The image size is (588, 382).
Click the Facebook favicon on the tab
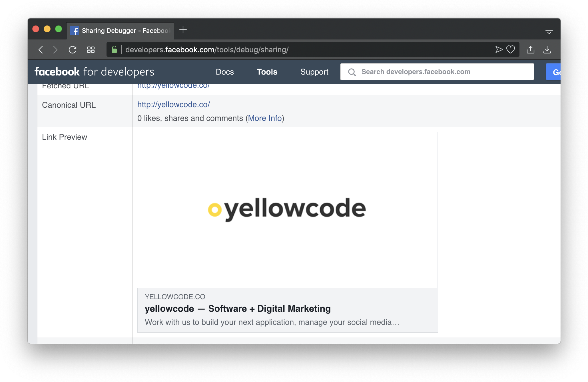point(75,31)
